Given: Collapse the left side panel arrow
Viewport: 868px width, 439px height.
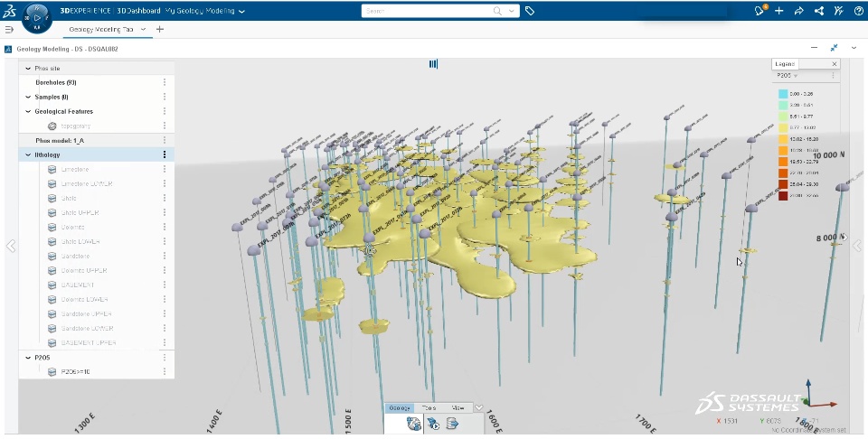Looking at the screenshot, I should click(11, 246).
